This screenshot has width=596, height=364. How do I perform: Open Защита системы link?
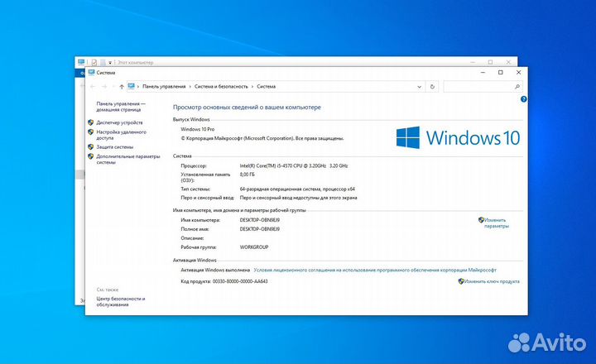pos(114,146)
